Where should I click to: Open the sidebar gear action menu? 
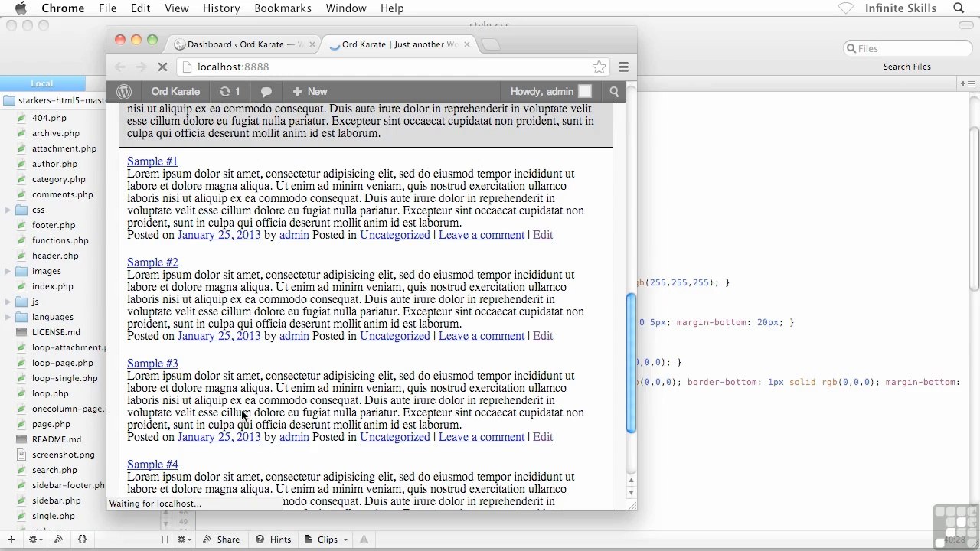[34, 540]
